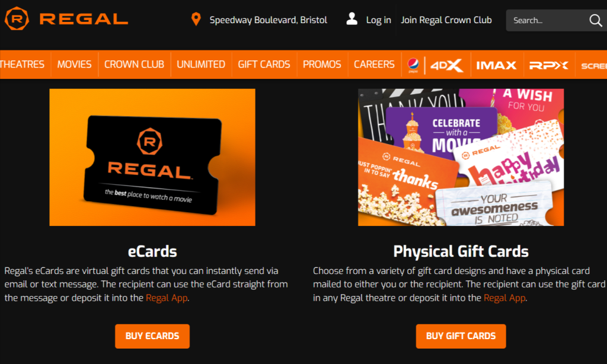Select the location pin icon
Viewport: 607px width, 364px height.
[196, 19]
